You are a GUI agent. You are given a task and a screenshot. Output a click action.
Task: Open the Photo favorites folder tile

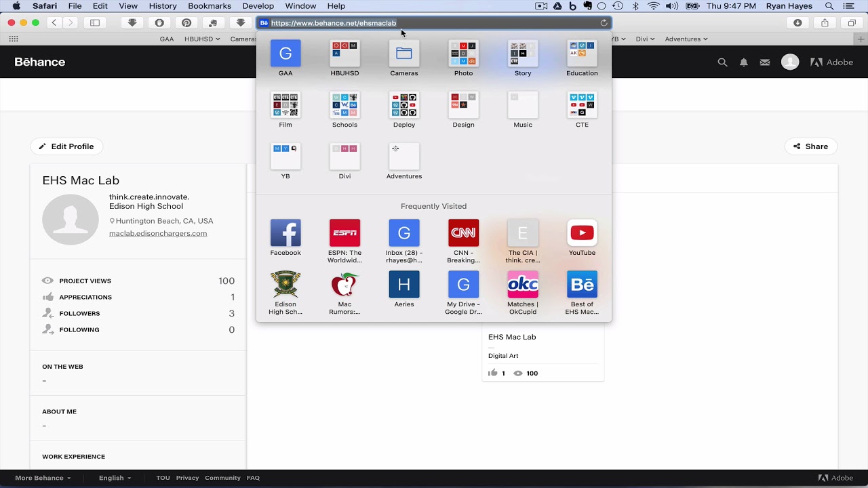pyautogui.click(x=463, y=54)
